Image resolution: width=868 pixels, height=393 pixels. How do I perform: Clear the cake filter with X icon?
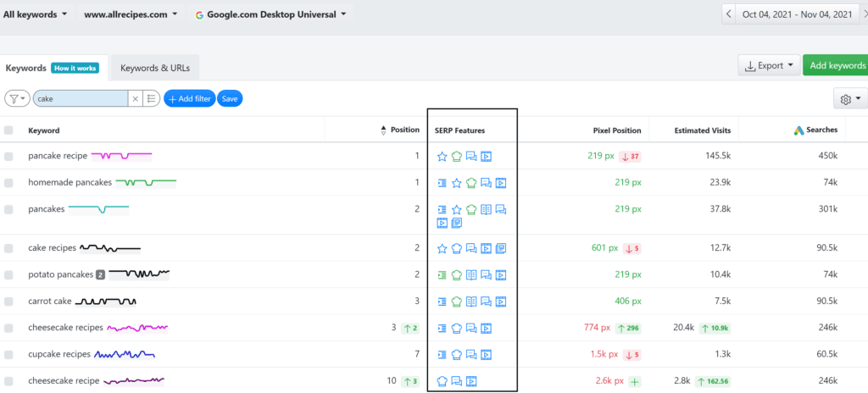pos(135,99)
